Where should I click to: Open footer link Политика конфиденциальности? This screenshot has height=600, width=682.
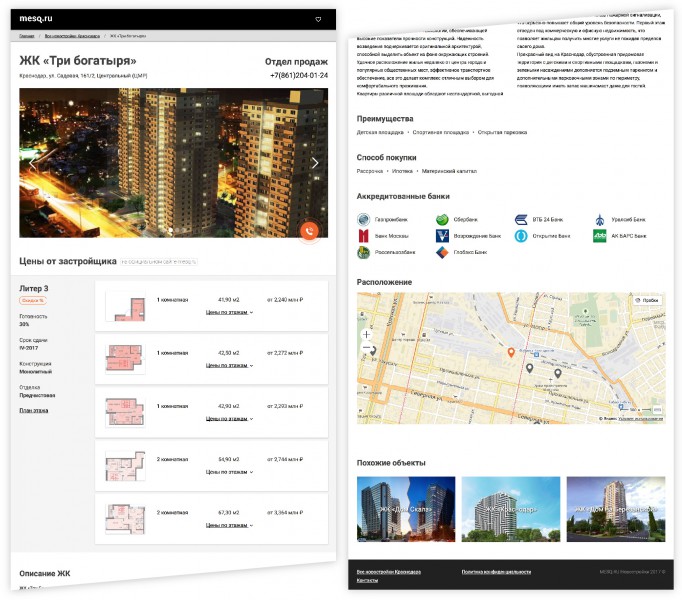(496, 572)
